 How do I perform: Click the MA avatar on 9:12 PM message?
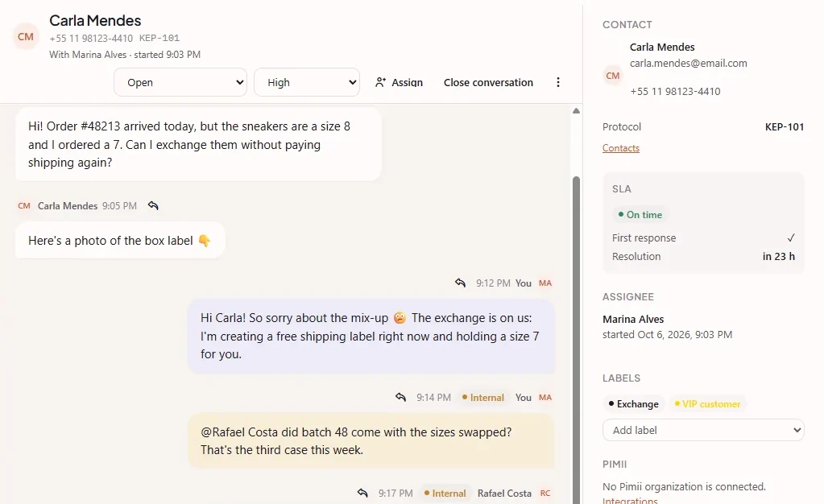545,283
